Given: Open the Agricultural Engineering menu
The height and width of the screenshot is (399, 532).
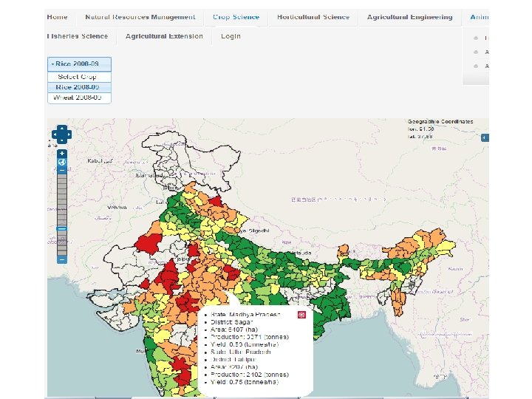Looking at the screenshot, I should (x=410, y=17).
